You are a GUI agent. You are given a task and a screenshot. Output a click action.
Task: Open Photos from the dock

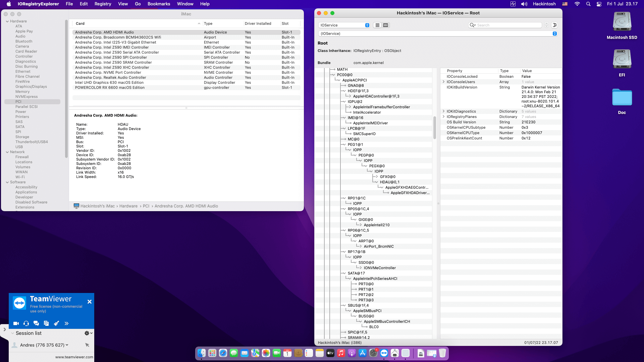pyautogui.click(x=266, y=353)
